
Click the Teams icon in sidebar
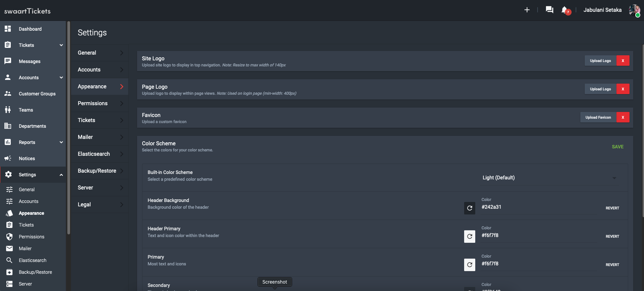pyautogui.click(x=8, y=110)
